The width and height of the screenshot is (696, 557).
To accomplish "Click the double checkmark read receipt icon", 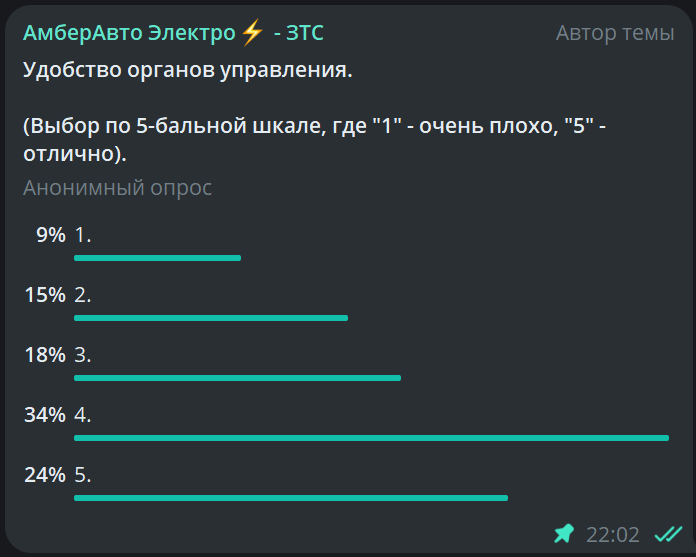I will tap(668, 534).
